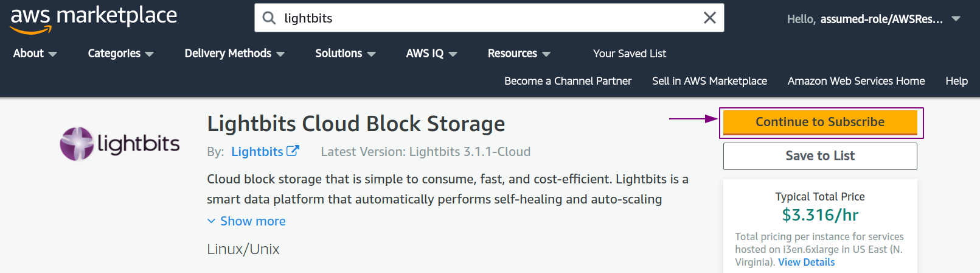Expand the account dropdown arrow next to Hello
980x273 pixels.
[956, 19]
